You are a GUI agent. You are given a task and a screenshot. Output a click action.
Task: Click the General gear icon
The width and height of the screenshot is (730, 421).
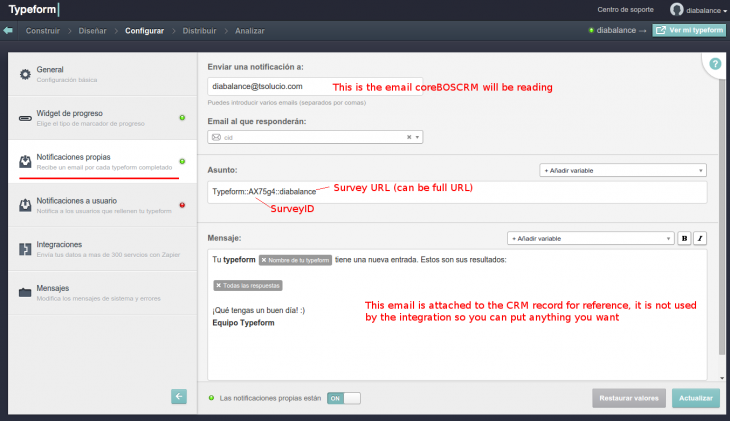pyautogui.click(x=25, y=74)
